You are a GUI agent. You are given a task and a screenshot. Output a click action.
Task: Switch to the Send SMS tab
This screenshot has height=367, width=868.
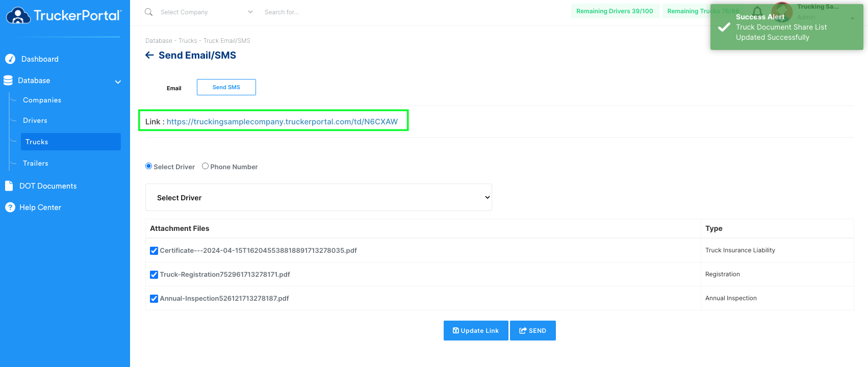click(226, 87)
